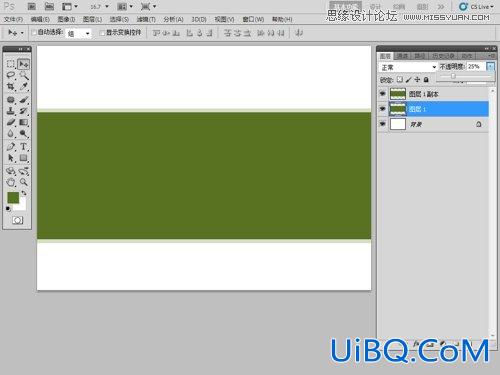
Task: Open the auto-select 组 dropdown
Action: (78, 33)
